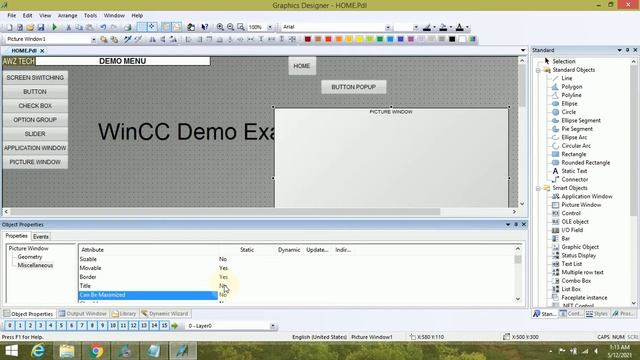Toggle visibility of layer 0
Screen dimensions: 640x360
[10, 326]
